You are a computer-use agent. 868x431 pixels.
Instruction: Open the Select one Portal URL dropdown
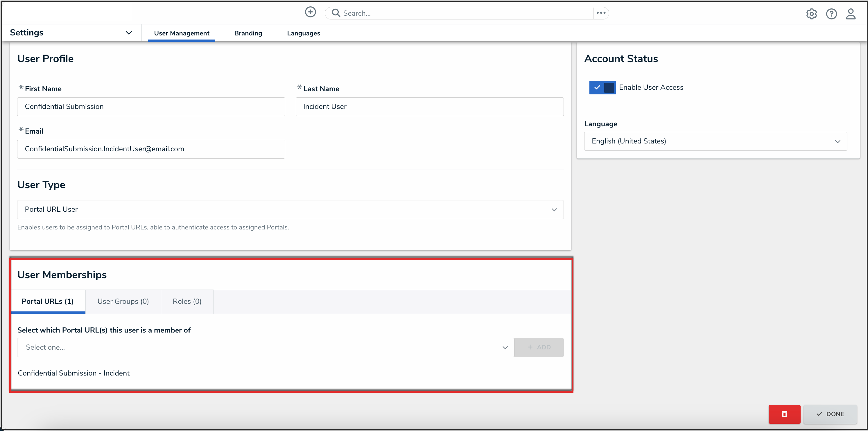(x=266, y=347)
